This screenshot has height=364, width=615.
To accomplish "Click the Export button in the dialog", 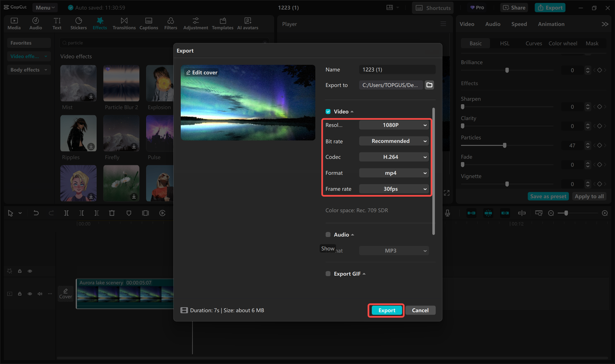I will coord(386,310).
